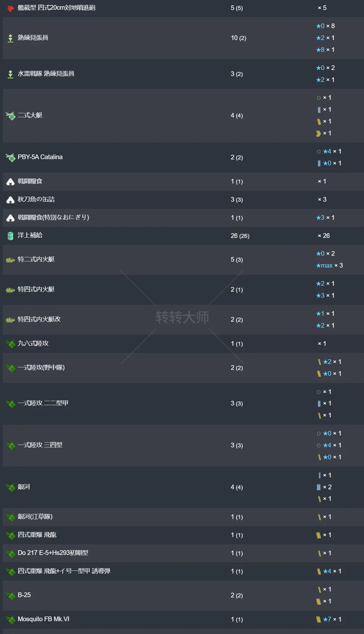Click the 九六式陸攻 land bomber icon
The image size is (364, 634).
tap(11, 344)
